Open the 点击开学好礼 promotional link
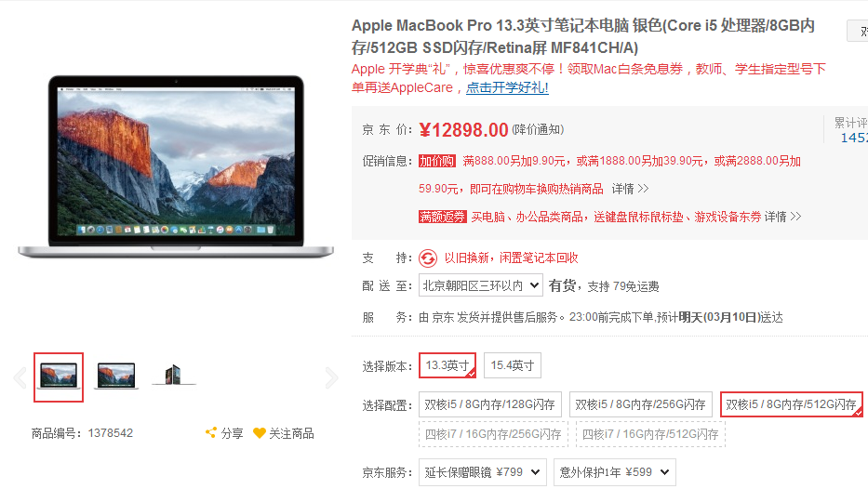Image resolution: width=868 pixels, height=489 pixels. click(507, 87)
